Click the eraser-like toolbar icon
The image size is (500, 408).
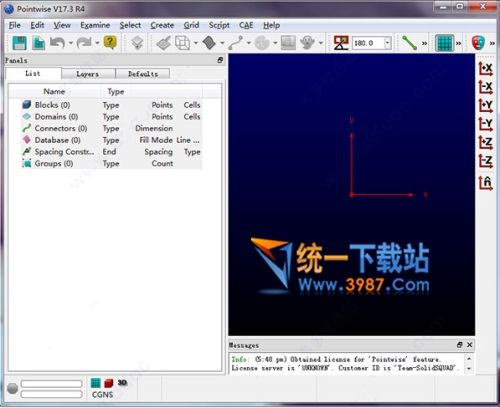coord(163,43)
